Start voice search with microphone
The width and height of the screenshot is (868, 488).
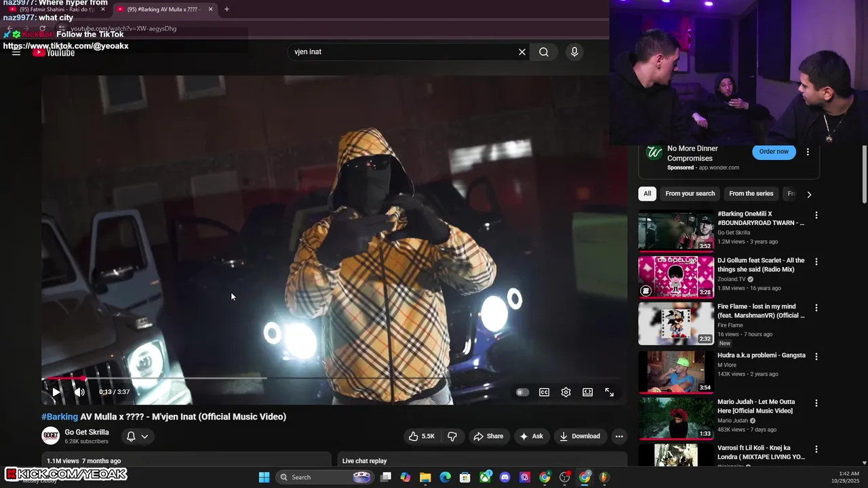click(574, 52)
